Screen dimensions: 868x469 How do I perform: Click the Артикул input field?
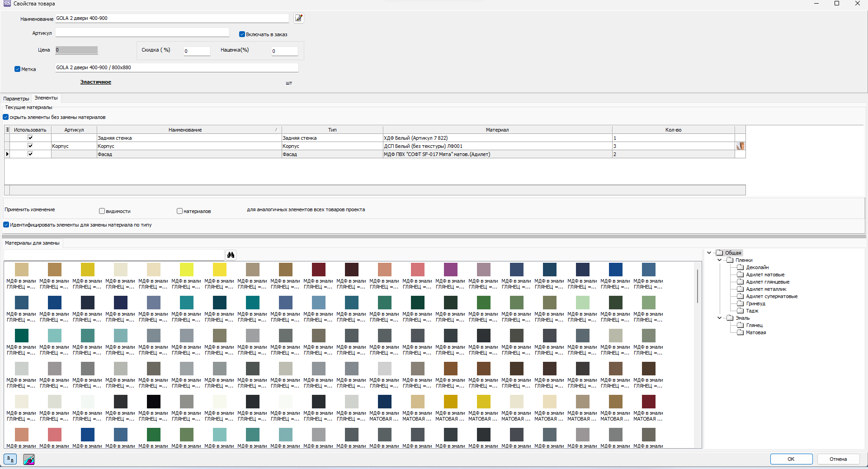click(142, 33)
